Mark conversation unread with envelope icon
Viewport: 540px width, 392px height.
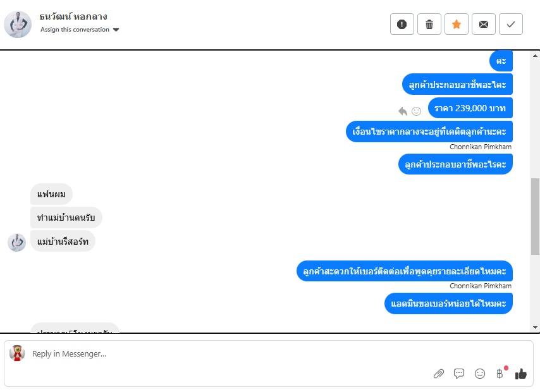tap(484, 24)
